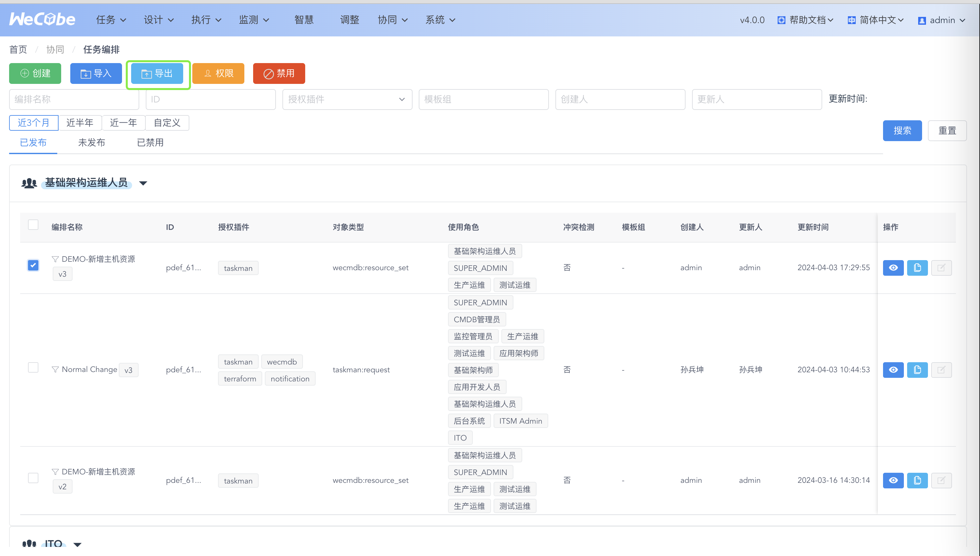The width and height of the screenshot is (980, 556).
Task: Copy the Normal Change flow
Action: [917, 370]
